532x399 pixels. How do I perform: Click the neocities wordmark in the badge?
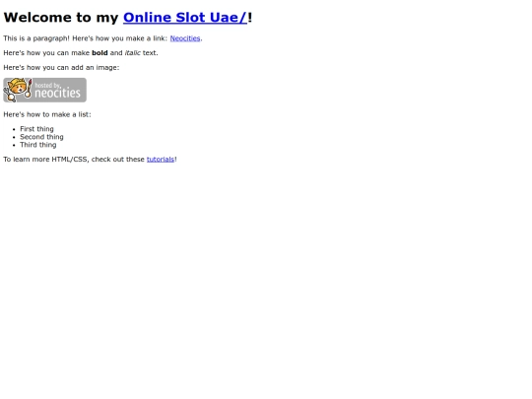pos(58,93)
